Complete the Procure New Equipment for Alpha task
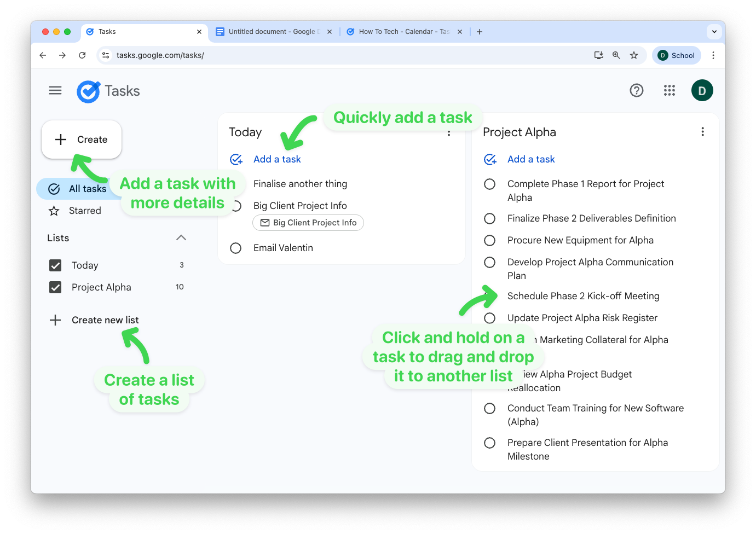The height and width of the screenshot is (534, 756). point(489,240)
